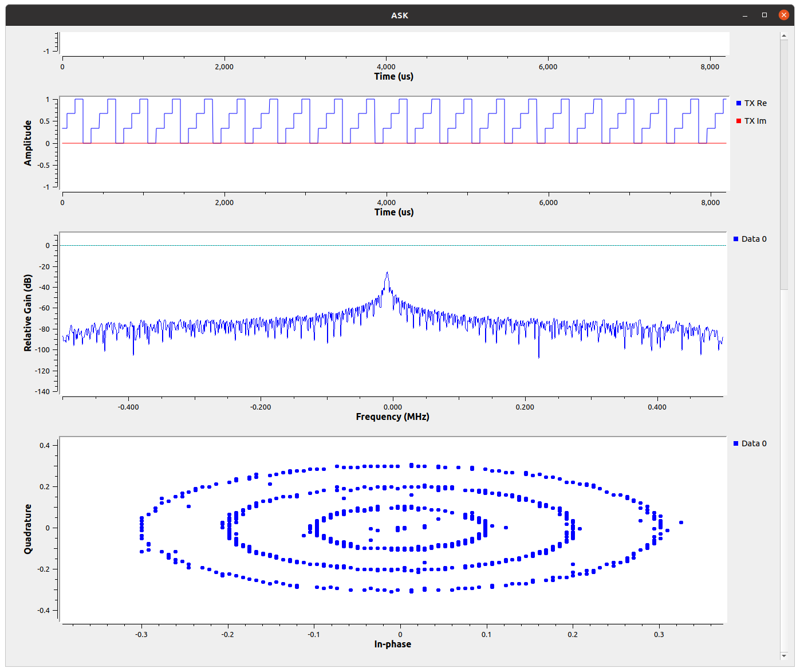The width and height of the screenshot is (800, 672).
Task: Click the 0.200 frequency tick label
Action: coord(525,407)
